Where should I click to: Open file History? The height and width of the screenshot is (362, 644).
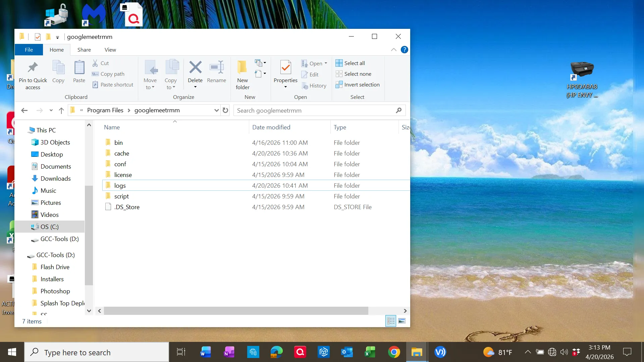pyautogui.click(x=314, y=85)
